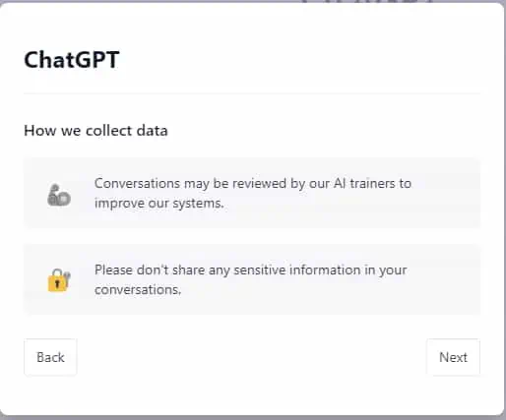Click blurred background text above the dialog
Screen dimensions: 506x420
tap(367, 2)
